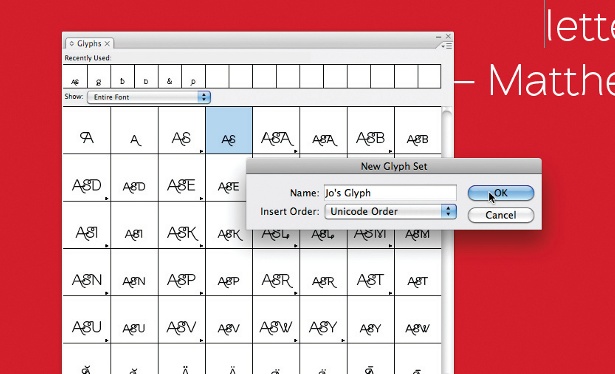615x374 pixels.
Task: Open the Insert Order dropdown
Action: click(391, 212)
